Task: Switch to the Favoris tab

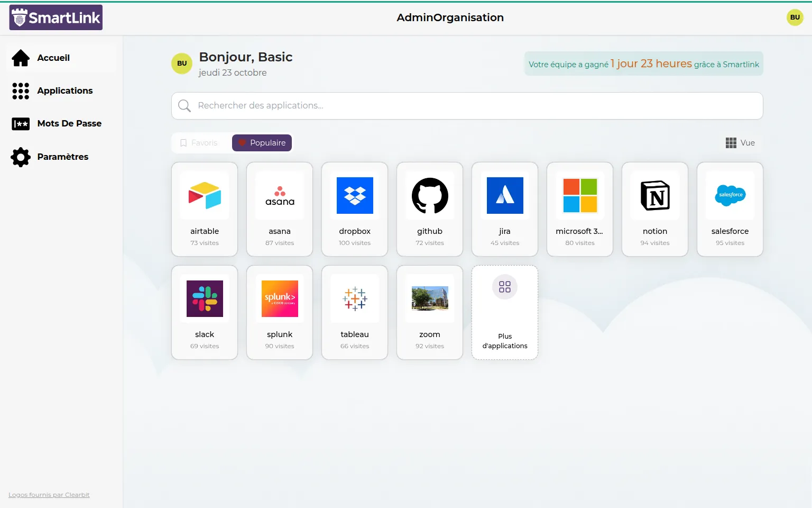Action: (x=199, y=143)
